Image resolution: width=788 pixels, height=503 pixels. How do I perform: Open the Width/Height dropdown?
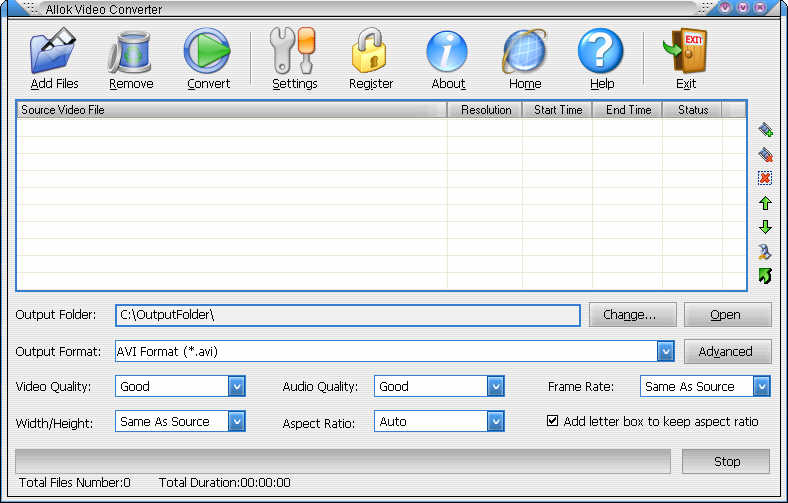[x=237, y=421]
